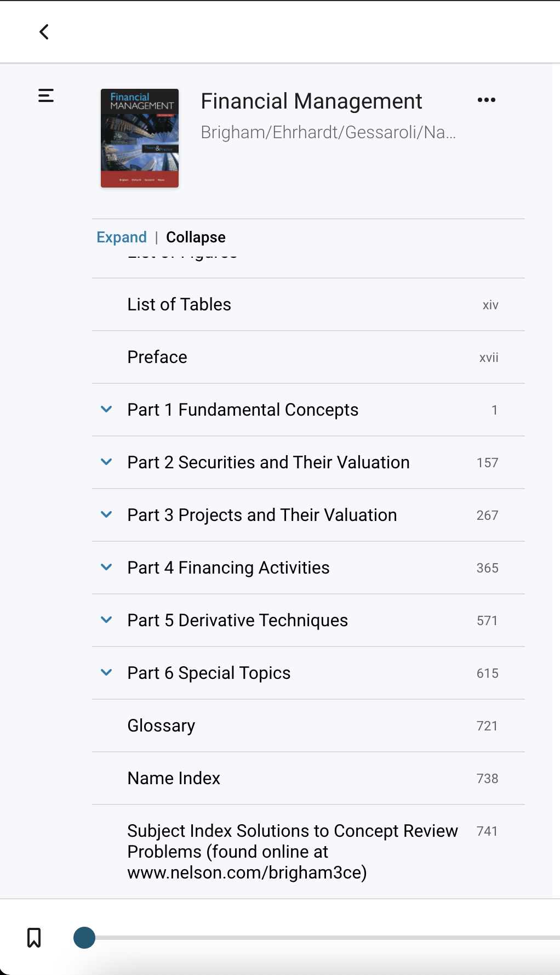Expand Part 4 Financing Activities chevron
Viewport: 560px width, 975px height.
[x=107, y=567]
